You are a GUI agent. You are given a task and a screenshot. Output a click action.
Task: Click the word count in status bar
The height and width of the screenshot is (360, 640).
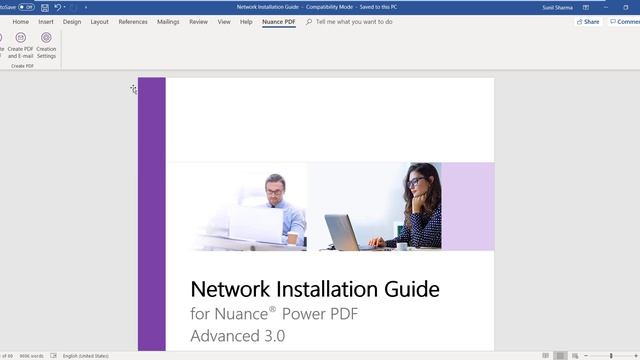click(x=31, y=356)
